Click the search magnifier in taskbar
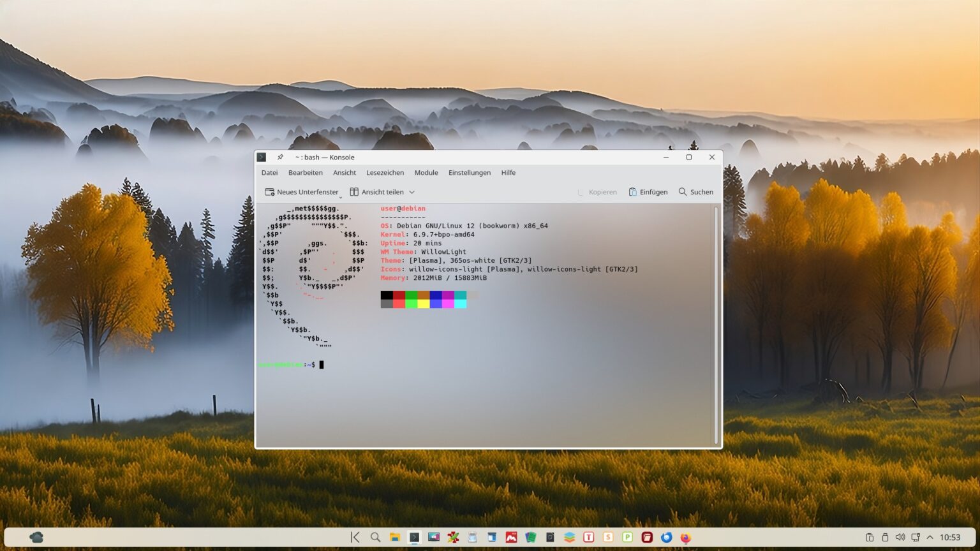The height and width of the screenshot is (551, 980). tap(375, 538)
